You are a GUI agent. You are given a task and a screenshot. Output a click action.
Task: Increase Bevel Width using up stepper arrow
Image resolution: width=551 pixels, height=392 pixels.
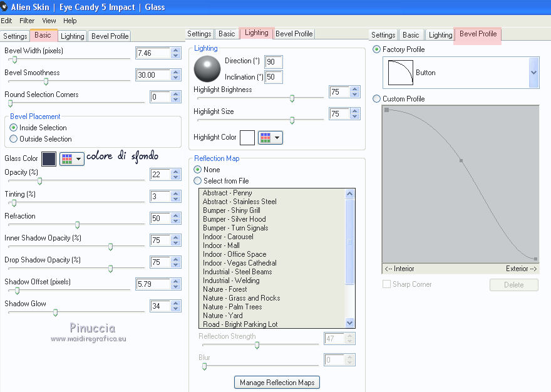pos(176,50)
